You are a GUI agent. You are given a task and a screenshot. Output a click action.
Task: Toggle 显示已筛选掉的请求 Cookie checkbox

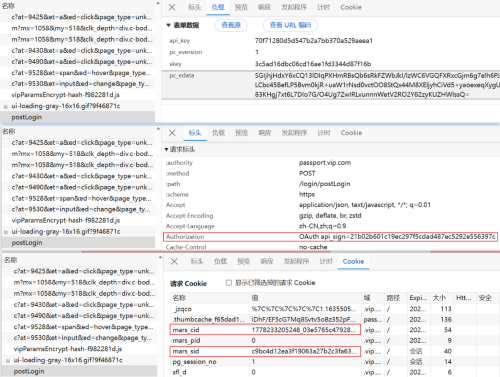[x=229, y=283]
